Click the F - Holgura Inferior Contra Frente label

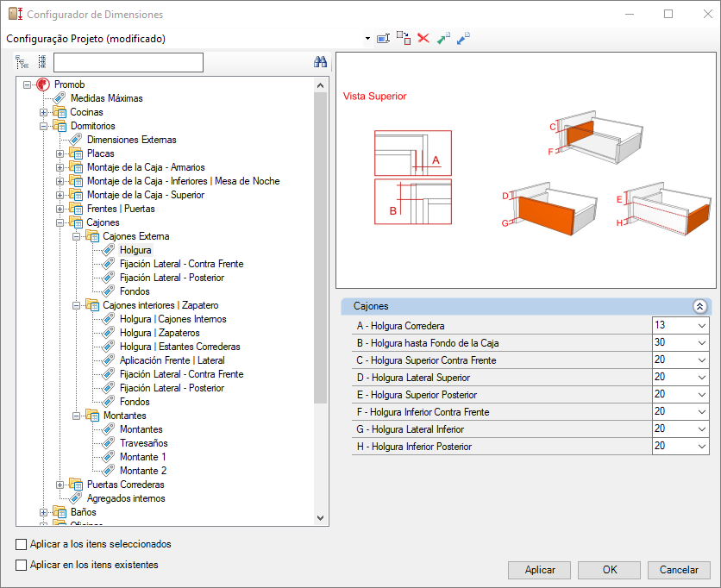[423, 412]
